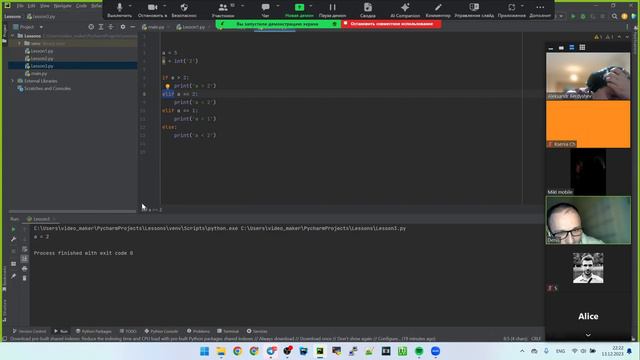Open the Code menu
Viewport: 640px width, 360px height.
(81, 6)
